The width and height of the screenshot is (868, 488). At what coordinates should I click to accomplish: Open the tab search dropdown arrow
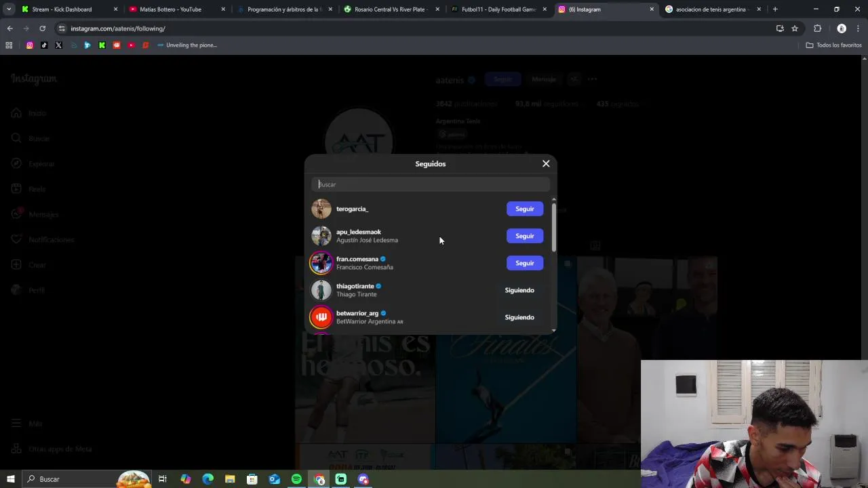(9, 9)
